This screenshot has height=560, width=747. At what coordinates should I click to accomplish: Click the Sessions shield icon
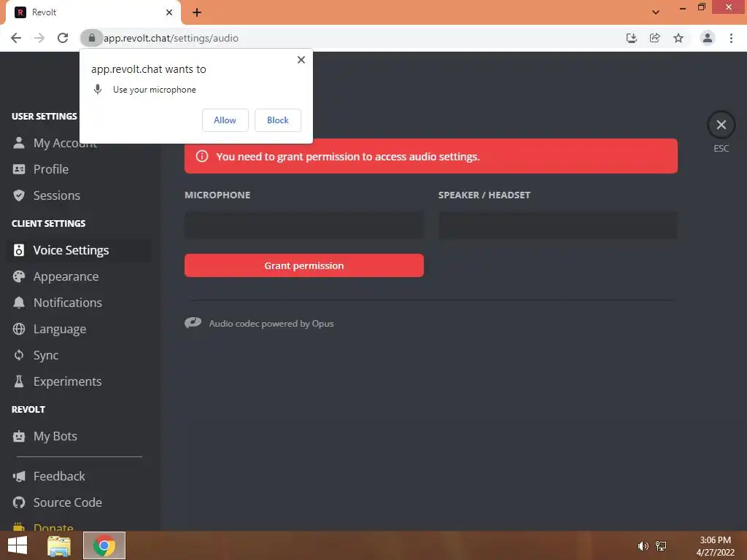(x=19, y=195)
